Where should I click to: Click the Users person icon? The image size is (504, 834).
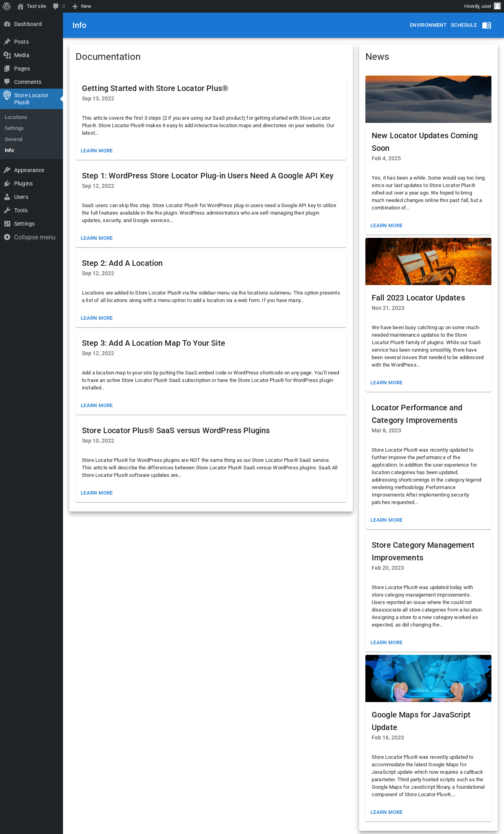click(x=7, y=197)
